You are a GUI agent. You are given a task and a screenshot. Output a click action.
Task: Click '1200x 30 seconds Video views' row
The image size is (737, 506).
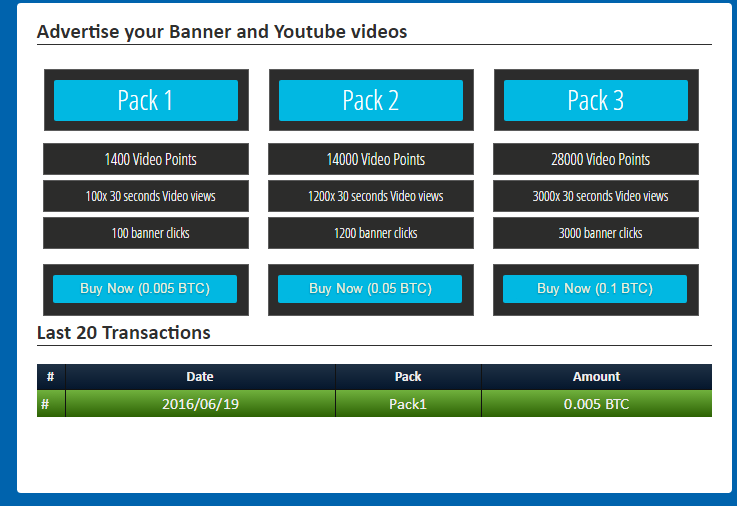coord(371,196)
